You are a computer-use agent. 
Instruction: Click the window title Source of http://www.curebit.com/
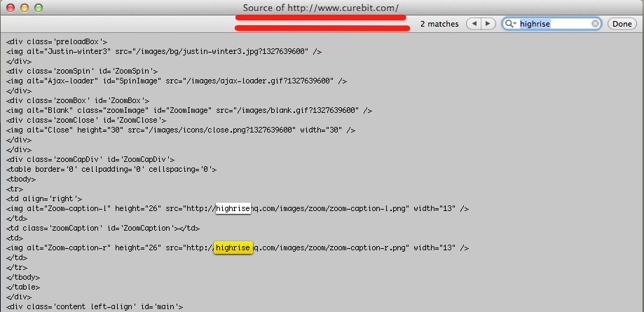pos(321,8)
